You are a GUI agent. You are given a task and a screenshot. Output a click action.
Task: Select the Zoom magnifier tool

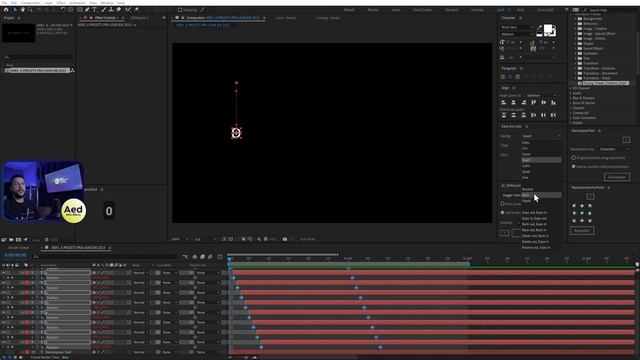30,9
